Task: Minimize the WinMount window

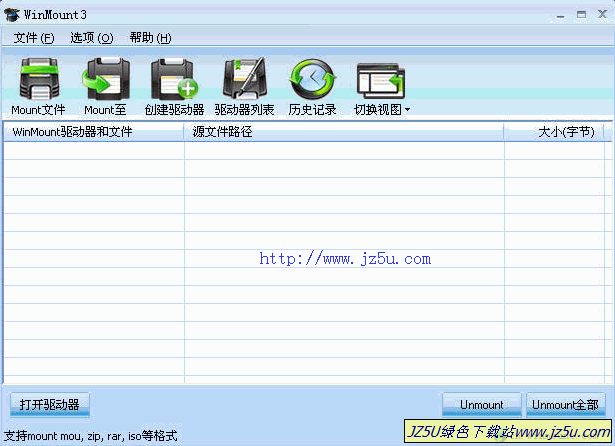Action: pyautogui.click(x=557, y=15)
